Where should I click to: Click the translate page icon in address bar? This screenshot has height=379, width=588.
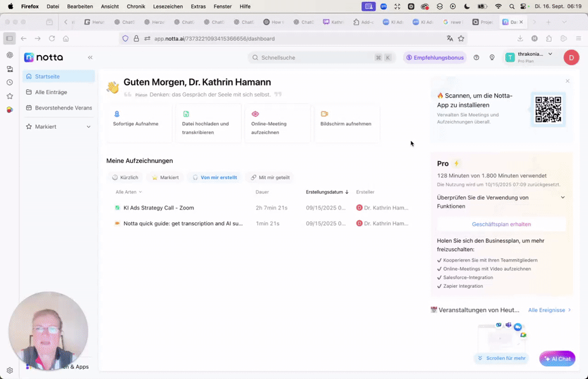click(x=450, y=38)
